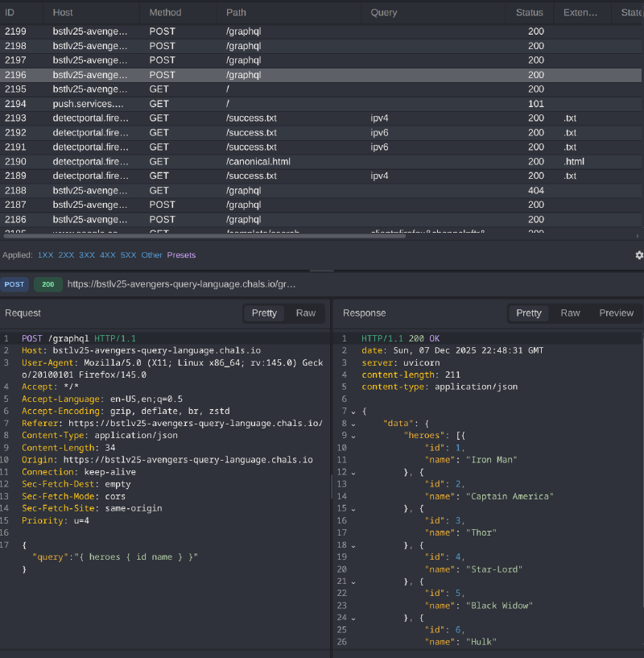The height and width of the screenshot is (658, 644).
Task: Click the Other filter link
Action: 151,255
